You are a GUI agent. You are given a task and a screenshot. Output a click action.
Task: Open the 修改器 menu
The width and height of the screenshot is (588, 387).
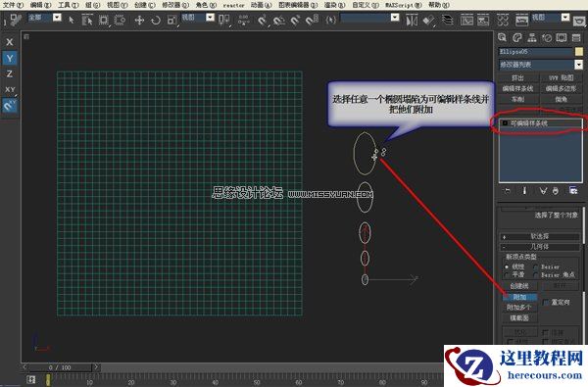[175, 5]
